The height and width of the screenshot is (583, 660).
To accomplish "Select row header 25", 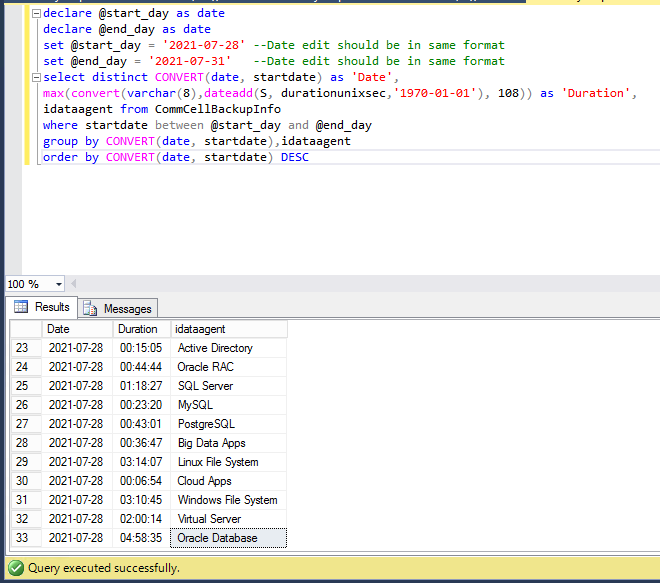I will pyautogui.click(x=26, y=386).
